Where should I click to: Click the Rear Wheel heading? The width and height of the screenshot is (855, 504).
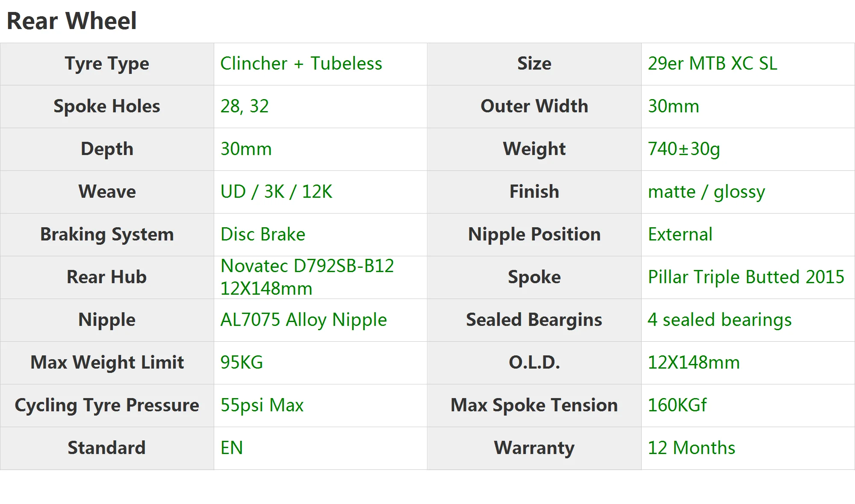(72, 21)
